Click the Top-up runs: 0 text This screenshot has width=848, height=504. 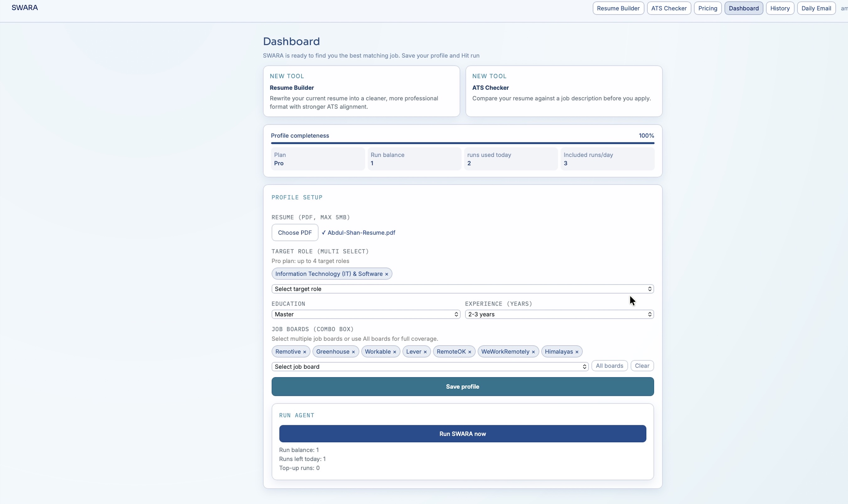299,468
